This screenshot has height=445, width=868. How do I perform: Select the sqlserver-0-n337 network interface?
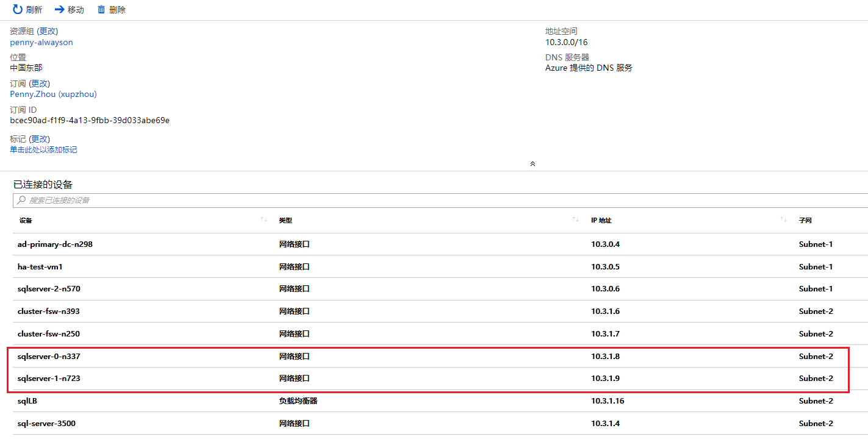click(49, 356)
